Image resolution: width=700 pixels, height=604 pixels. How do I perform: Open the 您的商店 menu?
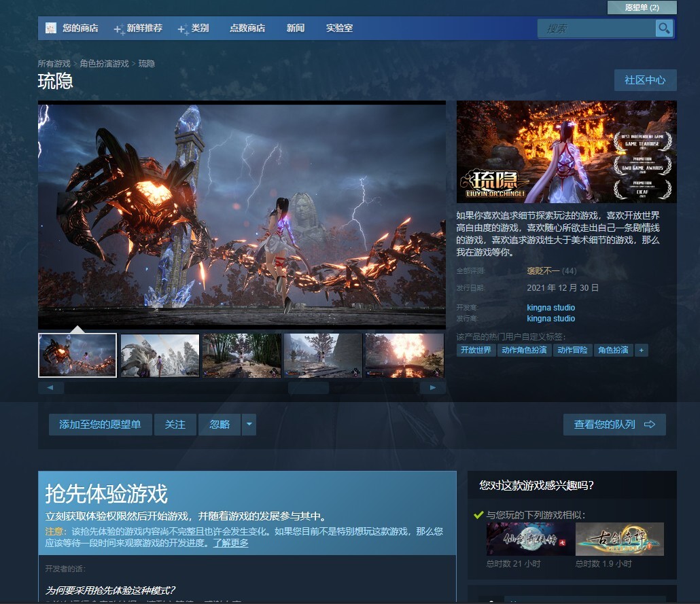(80, 28)
